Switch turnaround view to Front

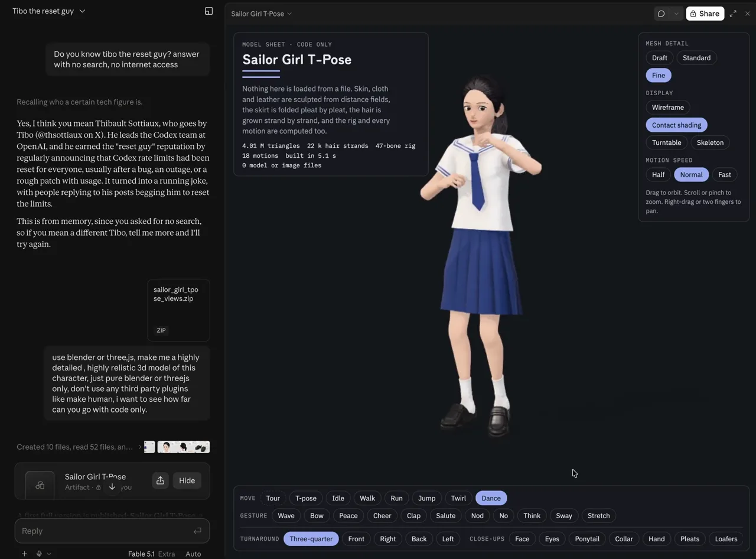pos(356,539)
